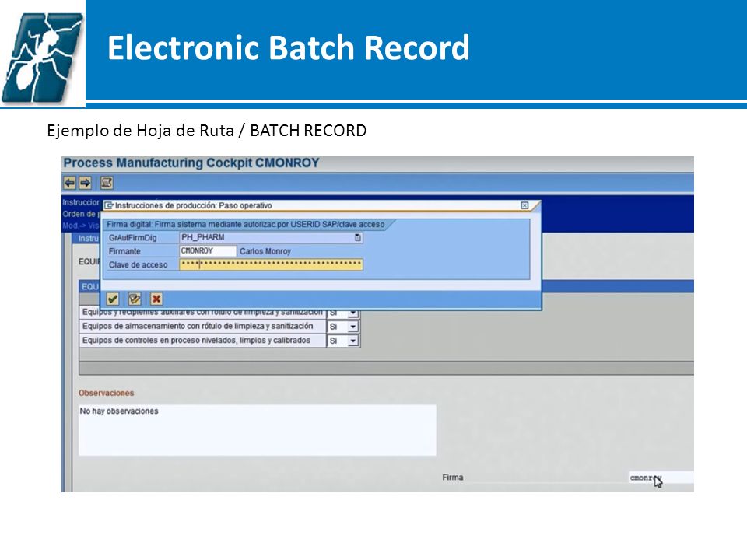Select 'Equipos de almacenamiento con rótulo' row text
747x560 pixels.
click(x=198, y=326)
